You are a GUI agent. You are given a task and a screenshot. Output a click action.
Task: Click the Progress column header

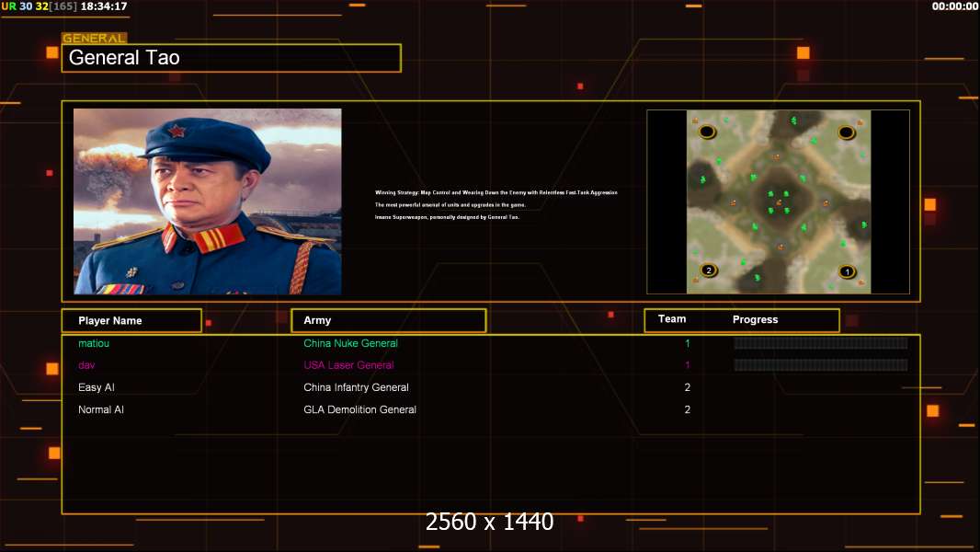click(755, 319)
